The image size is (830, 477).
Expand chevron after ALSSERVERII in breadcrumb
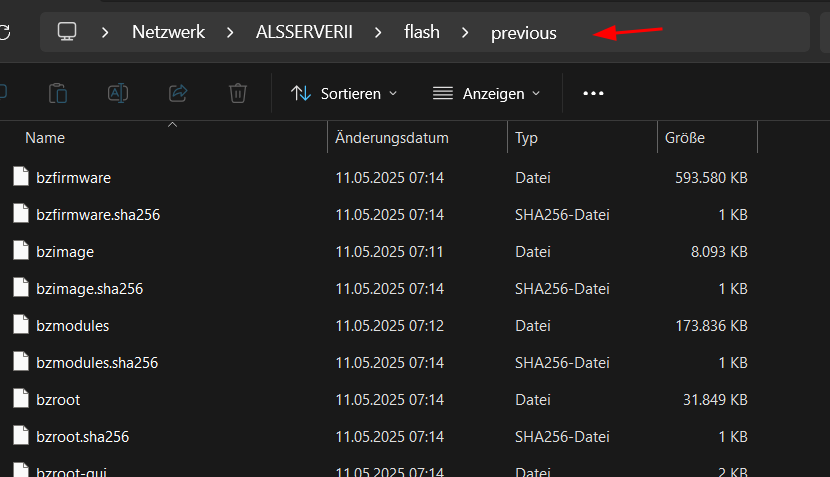tap(378, 33)
